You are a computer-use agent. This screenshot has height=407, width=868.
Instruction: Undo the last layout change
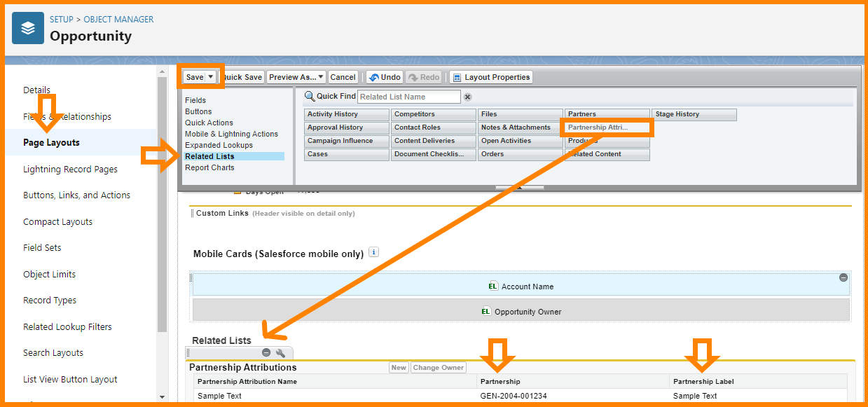tap(385, 77)
